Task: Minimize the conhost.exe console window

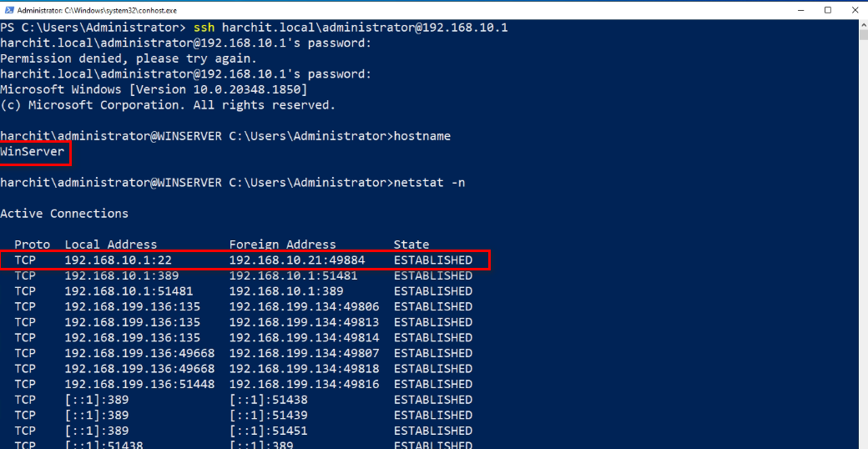Action: (789, 10)
